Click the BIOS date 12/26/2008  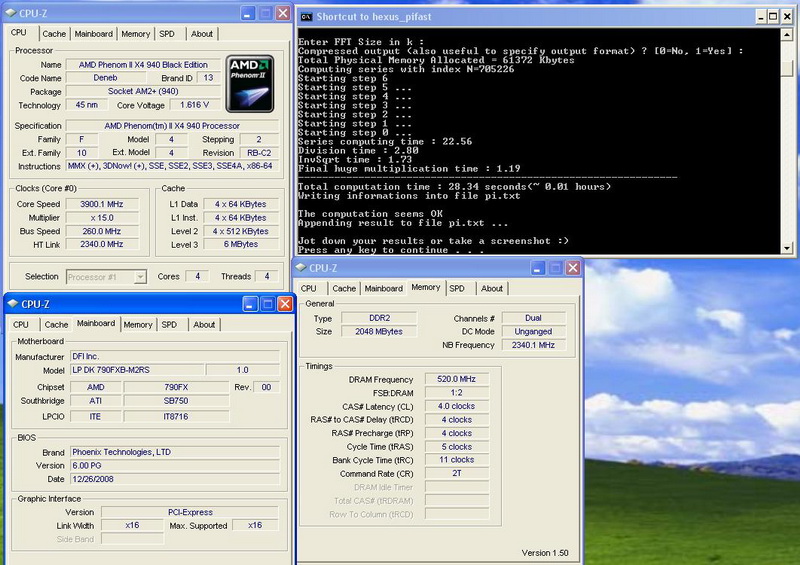pyautogui.click(x=175, y=479)
